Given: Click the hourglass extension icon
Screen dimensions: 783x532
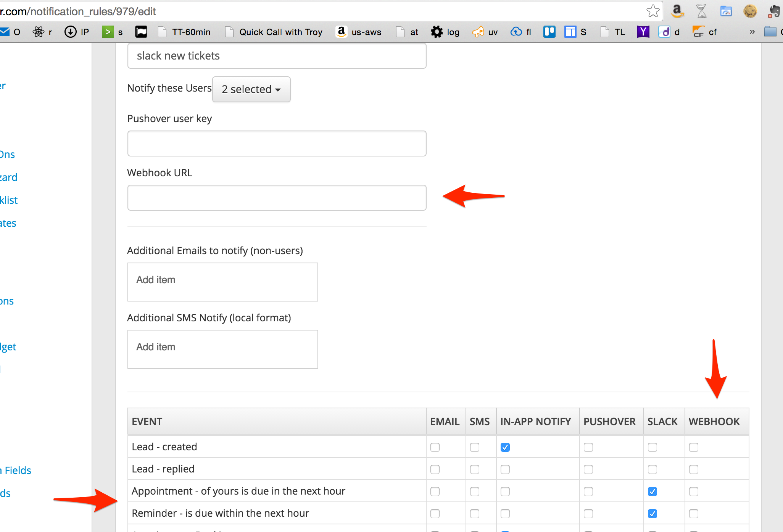Looking at the screenshot, I should pos(701,11).
